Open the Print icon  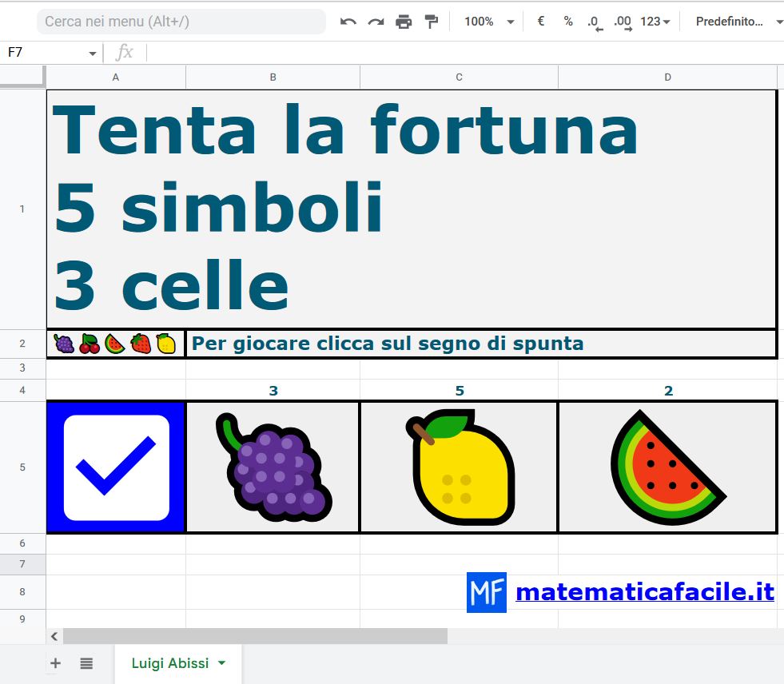pos(404,22)
